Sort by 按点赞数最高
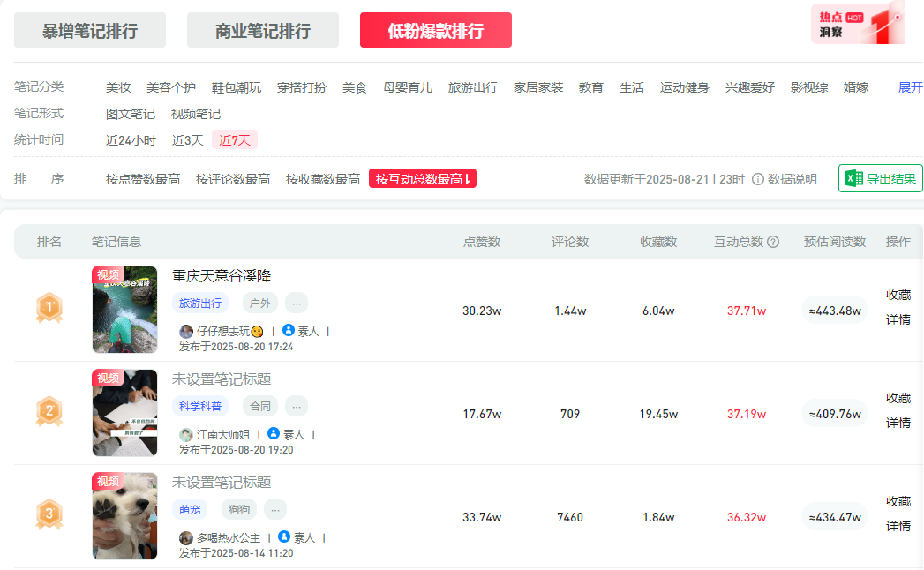This screenshot has height=570, width=924. [143, 179]
